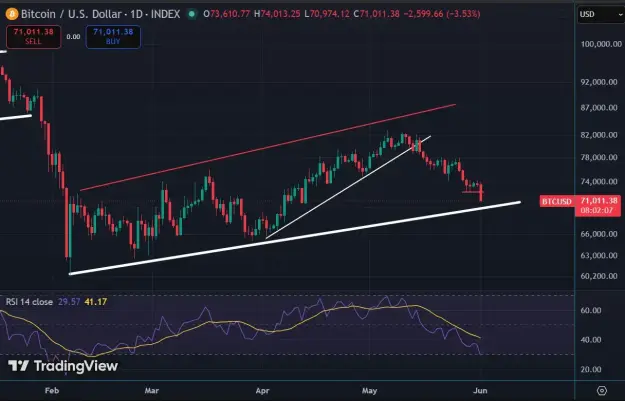The height and width of the screenshot is (401, 625).
Task: Open the chart settings gear icon
Action: 602,390
